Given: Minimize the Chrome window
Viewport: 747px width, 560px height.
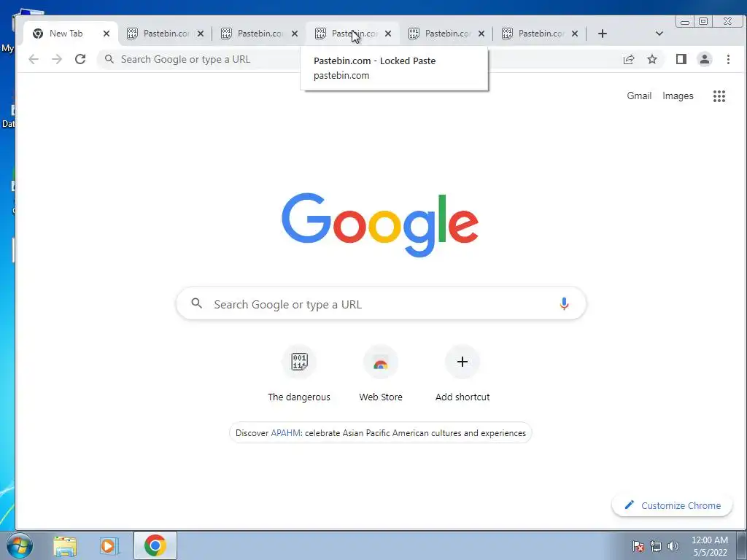Looking at the screenshot, I should [684, 21].
